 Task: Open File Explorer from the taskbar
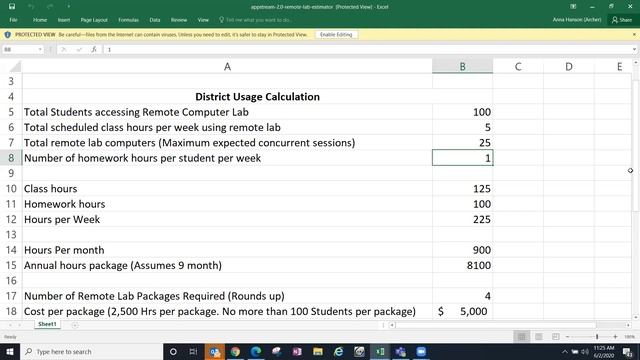click(318, 351)
